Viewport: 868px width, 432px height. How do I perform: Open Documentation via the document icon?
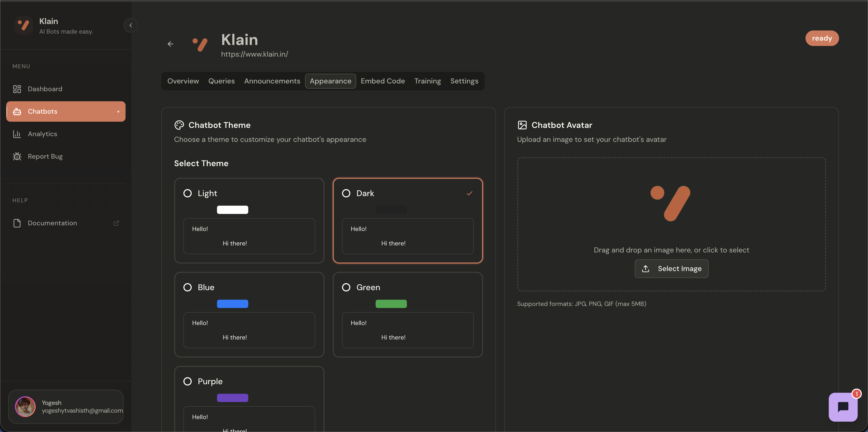(x=17, y=223)
